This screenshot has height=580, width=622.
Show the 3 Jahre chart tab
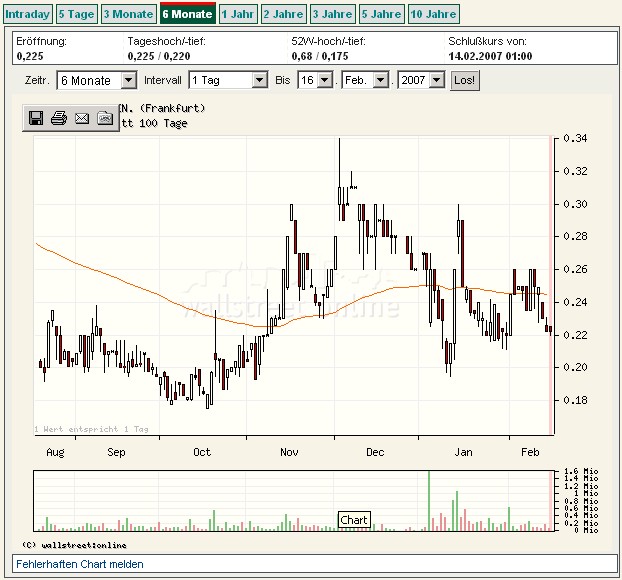pyautogui.click(x=332, y=14)
